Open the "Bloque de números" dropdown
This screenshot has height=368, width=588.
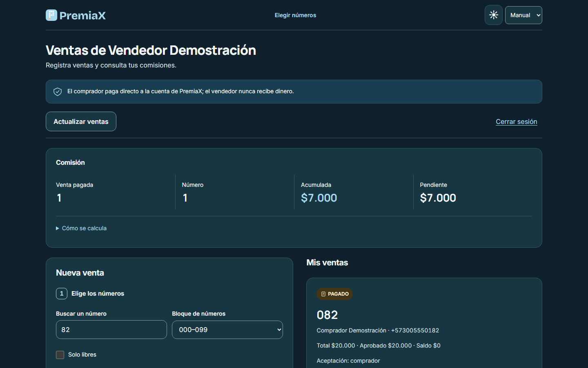point(227,330)
